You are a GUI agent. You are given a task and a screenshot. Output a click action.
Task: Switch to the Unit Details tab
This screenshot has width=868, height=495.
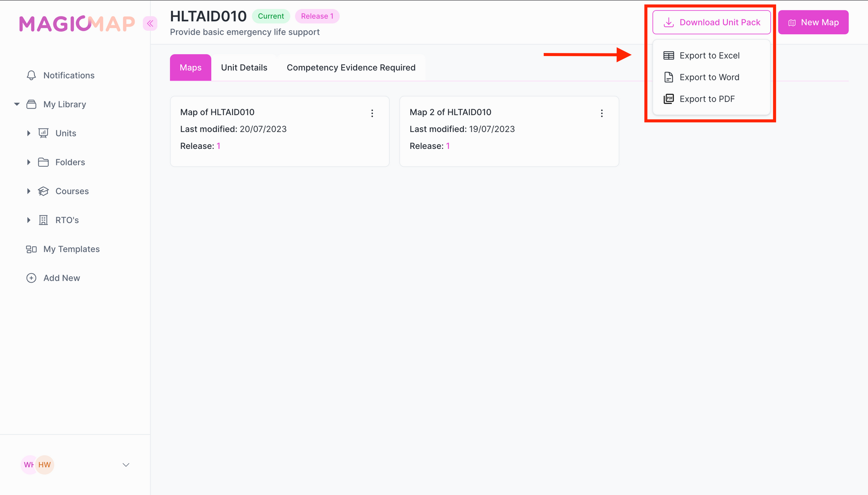[244, 68]
